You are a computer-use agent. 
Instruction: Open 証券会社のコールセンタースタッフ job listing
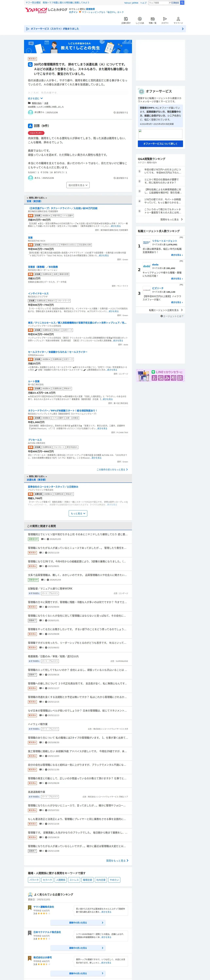point(53,487)
